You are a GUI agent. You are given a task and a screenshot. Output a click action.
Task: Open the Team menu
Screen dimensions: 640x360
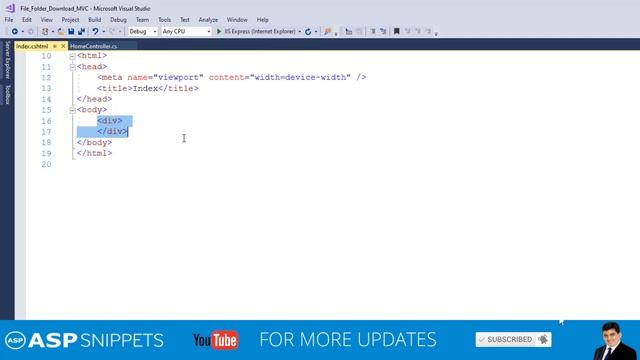pos(142,20)
